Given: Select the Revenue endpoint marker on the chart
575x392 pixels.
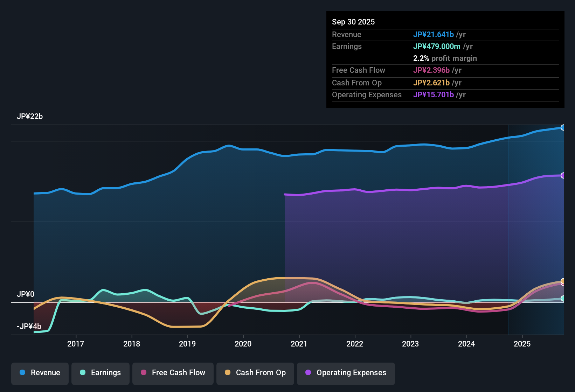Looking at the screenshot, I should [x=563, y=128].
